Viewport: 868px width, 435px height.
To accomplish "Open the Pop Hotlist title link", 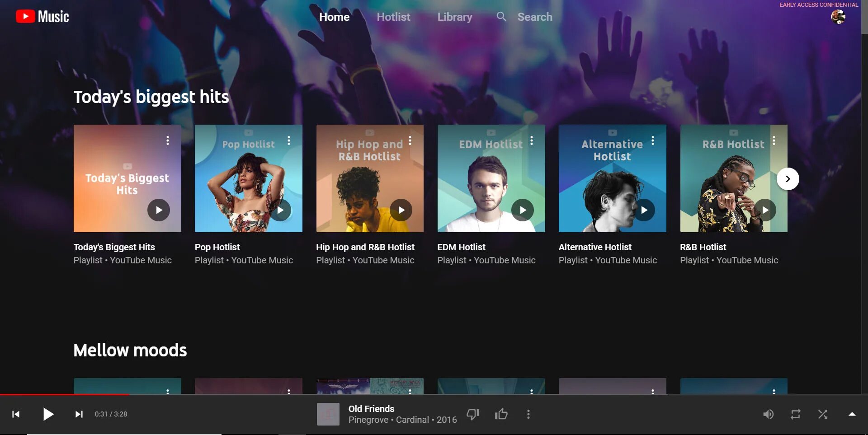I will 217,247.
